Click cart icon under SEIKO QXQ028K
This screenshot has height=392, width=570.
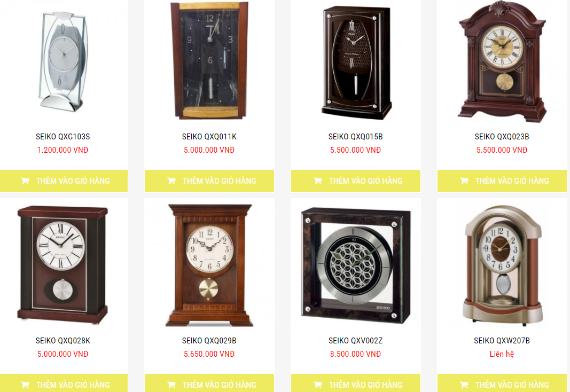25,385
